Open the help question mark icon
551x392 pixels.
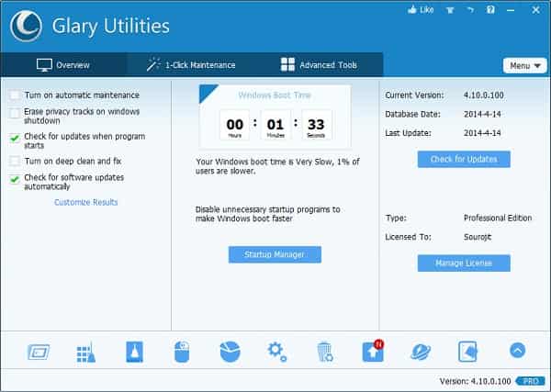490,10
